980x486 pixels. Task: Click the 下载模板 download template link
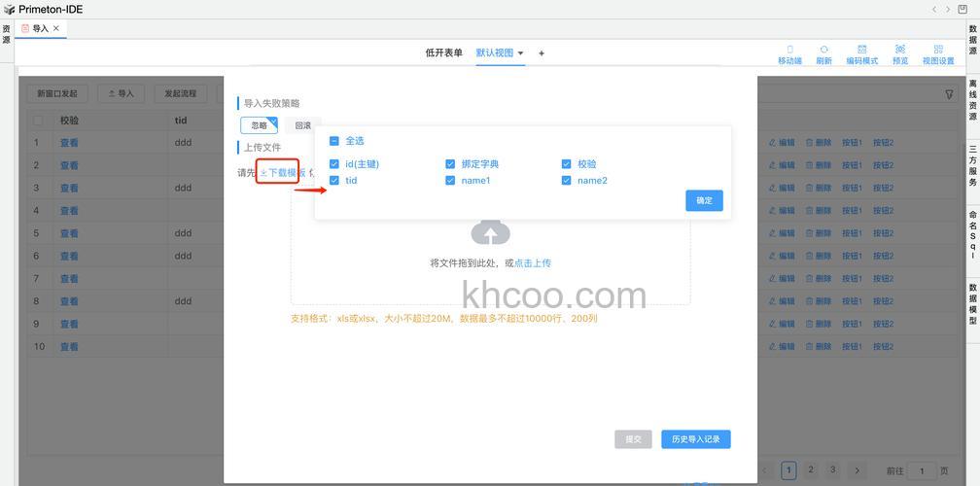coord(283,172)
